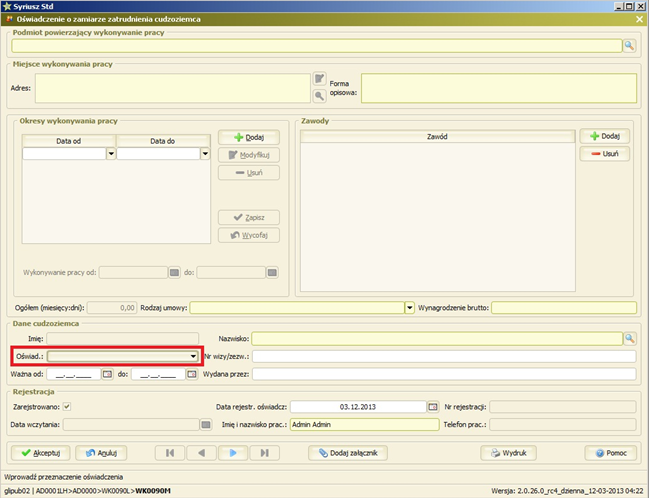Open calendar for Data rejestr. oświadcz
Screen dimensions: 649x498
coord(433,407)
